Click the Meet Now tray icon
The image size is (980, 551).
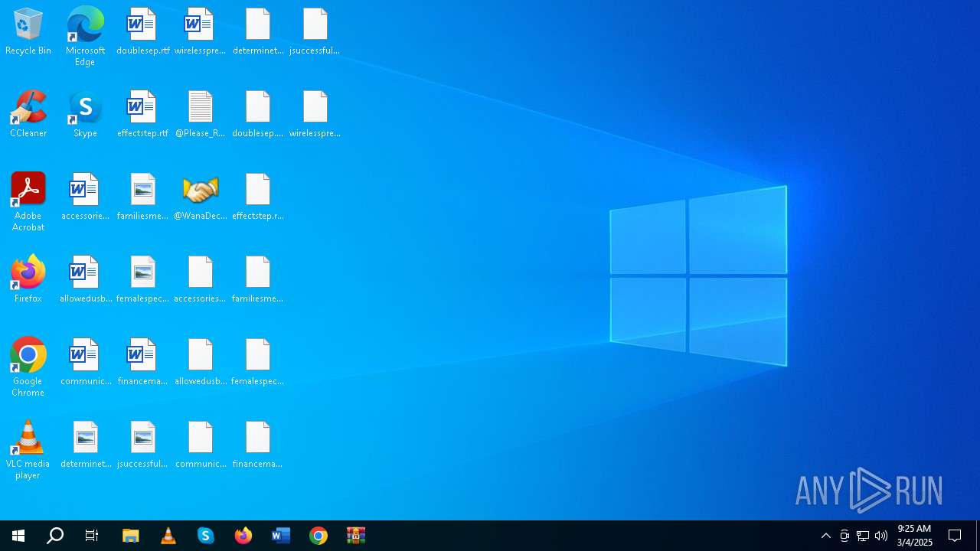pos(844,536)
